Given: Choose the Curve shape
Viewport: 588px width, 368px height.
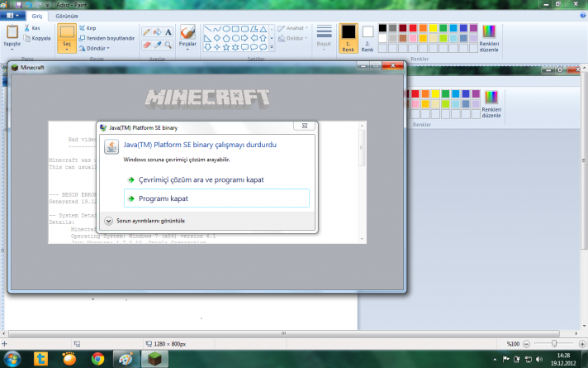Looking at the screenshot, I should coord(217,29).
